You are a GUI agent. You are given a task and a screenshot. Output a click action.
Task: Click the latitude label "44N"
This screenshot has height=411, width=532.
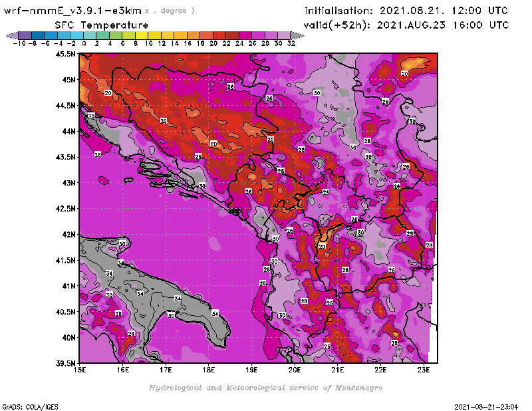coord(68,131)
